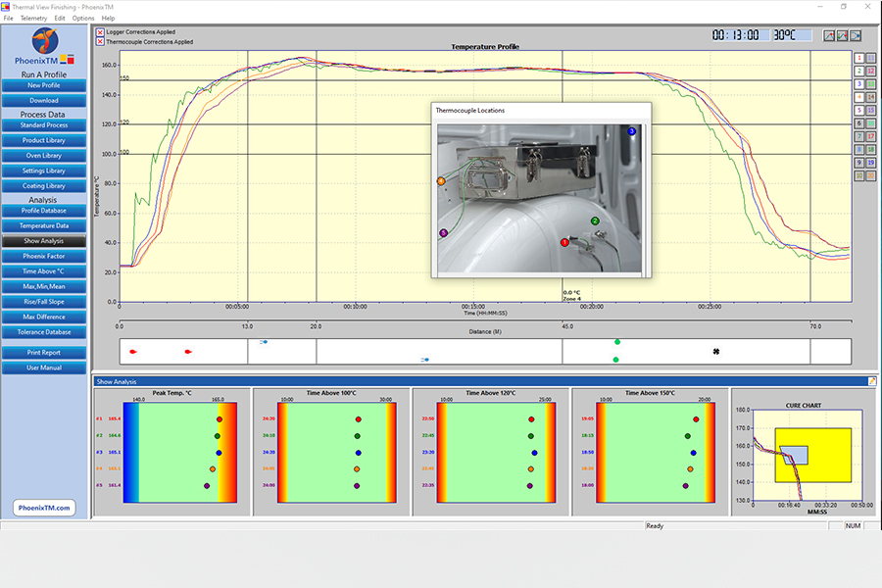Click the lower green dot in zone strip

click(616, 360)
